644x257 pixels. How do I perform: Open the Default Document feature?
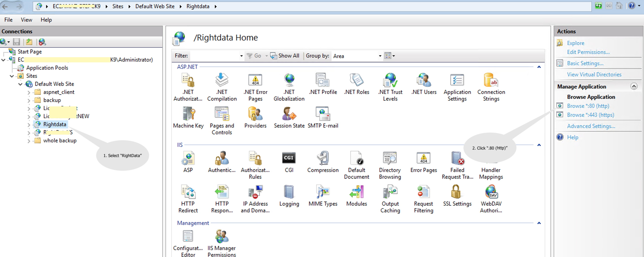pos(356,165)
